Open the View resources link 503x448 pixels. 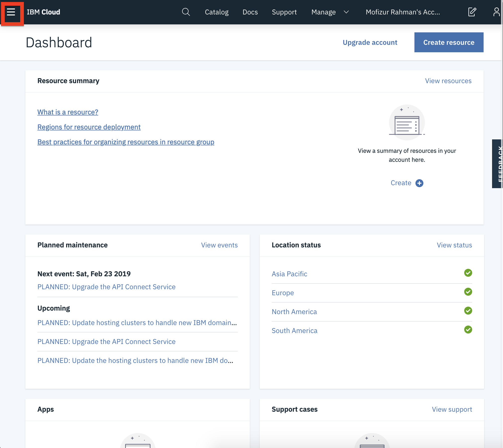(448, 81)
